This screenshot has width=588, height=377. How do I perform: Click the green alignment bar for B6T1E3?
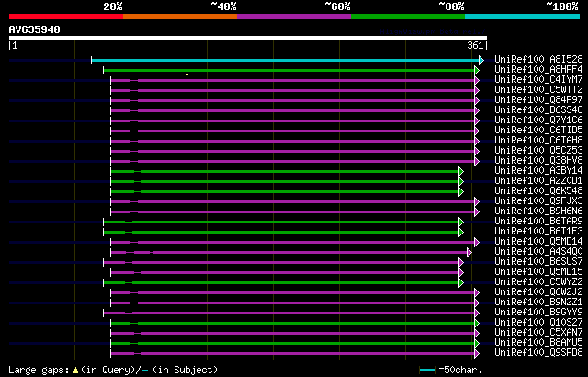click(281, 233)
